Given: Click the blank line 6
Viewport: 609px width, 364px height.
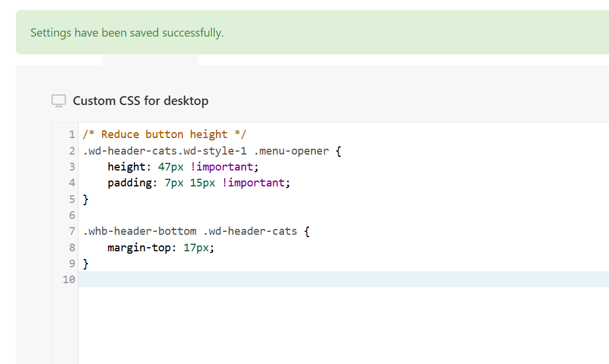Looking at the screenshot, I should 343,215.
